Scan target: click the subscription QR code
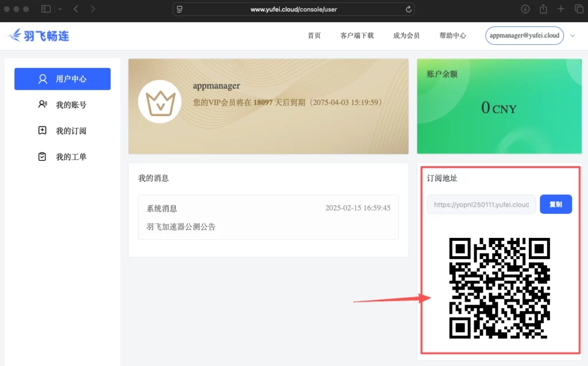The width and height of the screenshot is (588, 366). (499, 288)
